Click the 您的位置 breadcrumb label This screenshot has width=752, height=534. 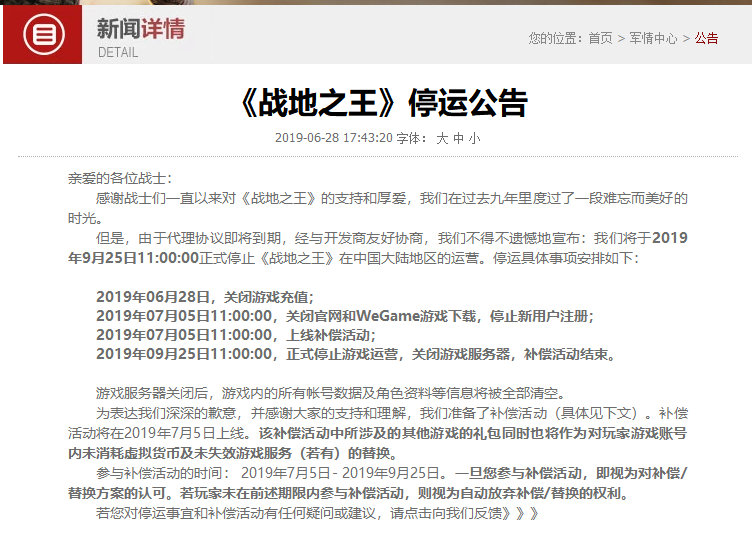pos(555,38)
